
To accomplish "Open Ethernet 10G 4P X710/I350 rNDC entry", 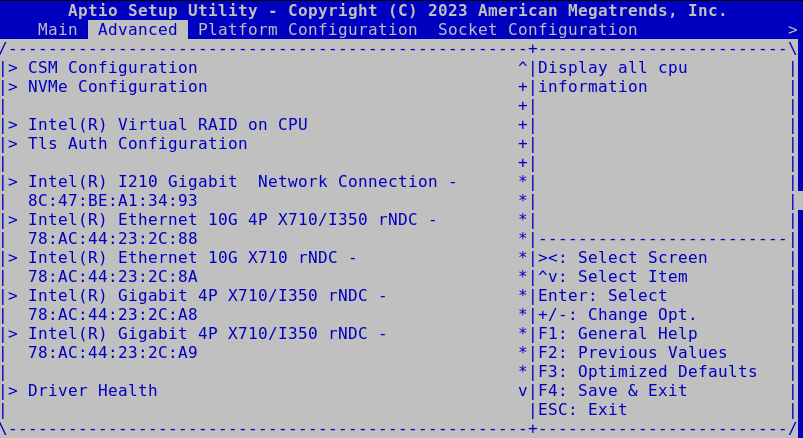I will click(x=232, y=220).
